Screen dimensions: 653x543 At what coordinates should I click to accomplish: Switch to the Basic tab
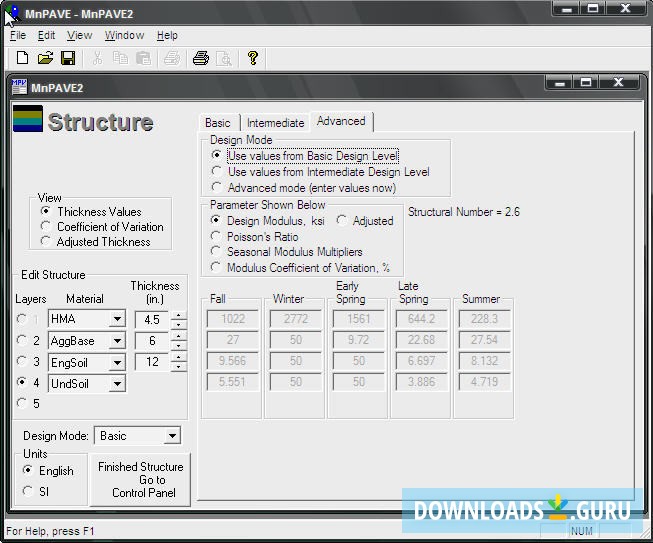[218, 123]
